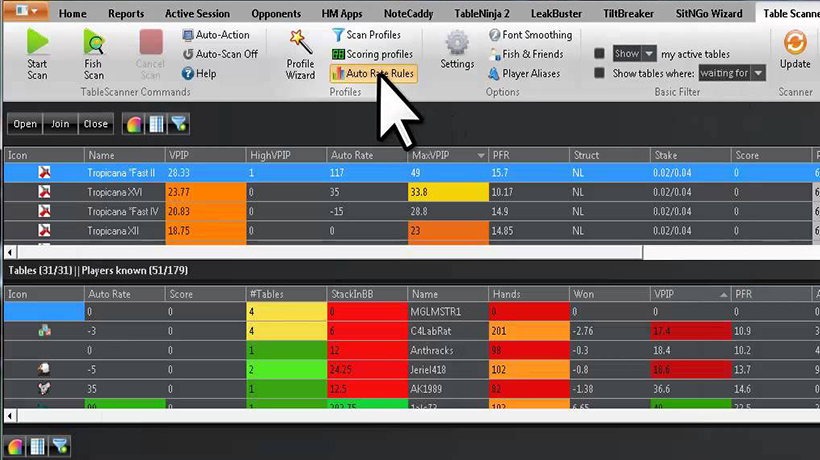Click filter funnel icon in bottom toolbar
The width and height of the screenshot is (820, 460).
tap(60, 446)
